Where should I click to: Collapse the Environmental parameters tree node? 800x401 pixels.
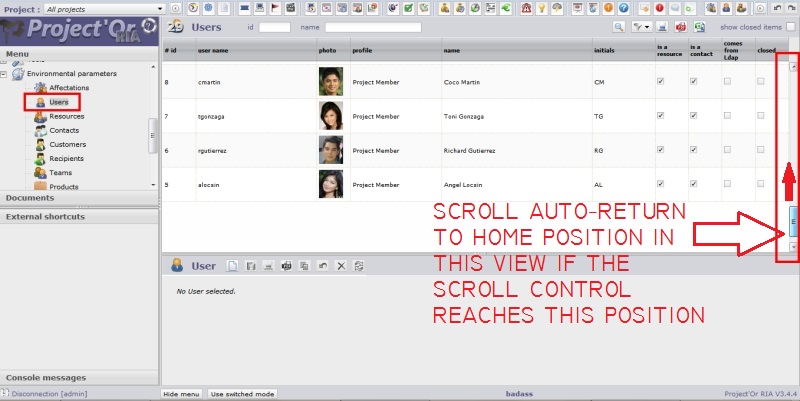[x=4, y=74]
